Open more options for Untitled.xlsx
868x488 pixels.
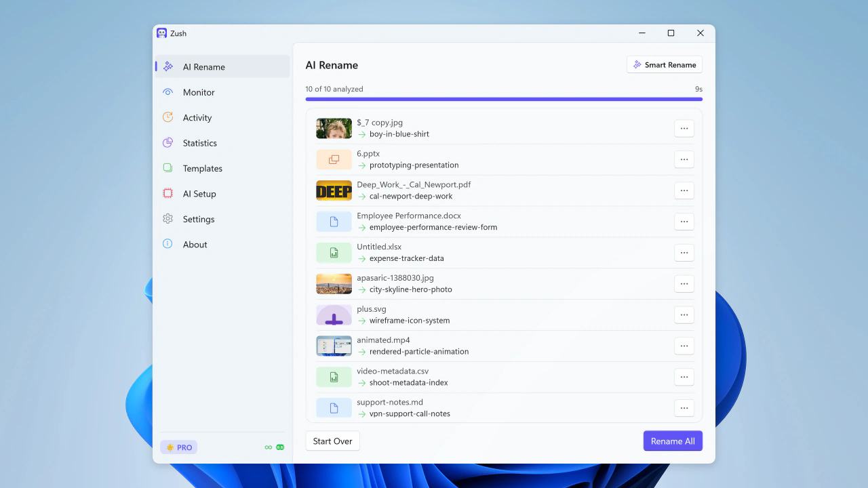(x=684, y=253)
